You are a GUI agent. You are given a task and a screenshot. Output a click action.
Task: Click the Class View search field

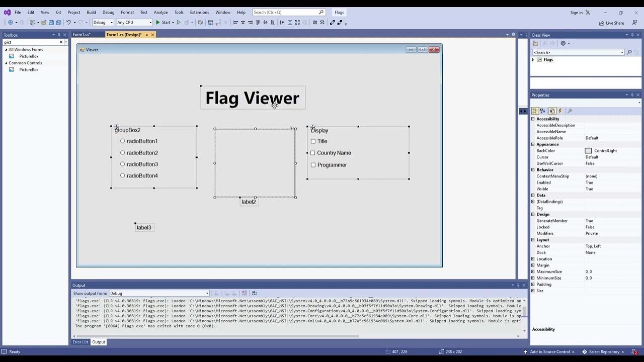pos(578,52)
